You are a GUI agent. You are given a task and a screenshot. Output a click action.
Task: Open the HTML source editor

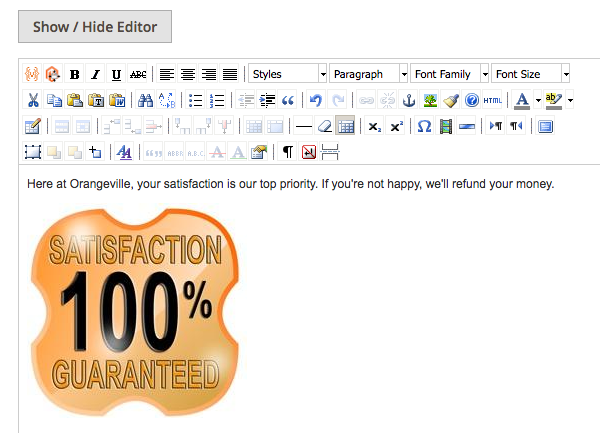point(492,100)
